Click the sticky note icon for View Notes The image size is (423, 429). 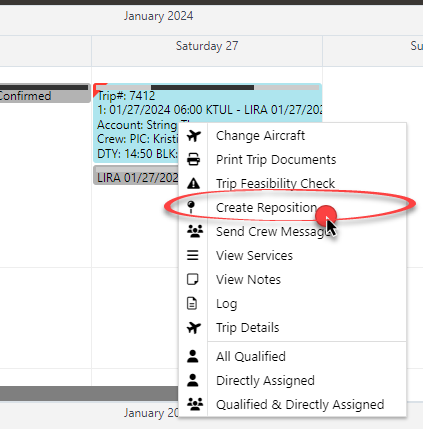click(193, 279)
